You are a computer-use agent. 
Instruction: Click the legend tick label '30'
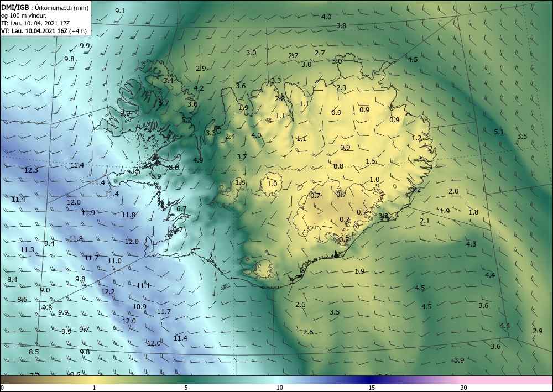point(464,388)
